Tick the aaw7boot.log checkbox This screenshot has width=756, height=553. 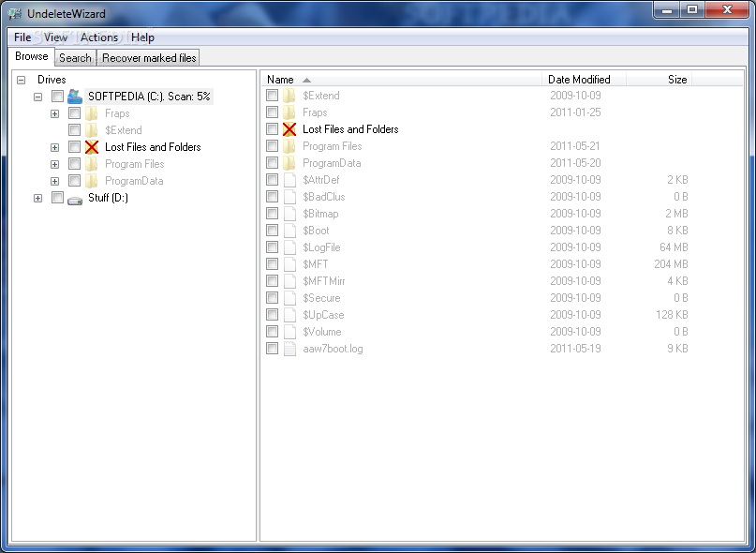[x=272, y=349]
